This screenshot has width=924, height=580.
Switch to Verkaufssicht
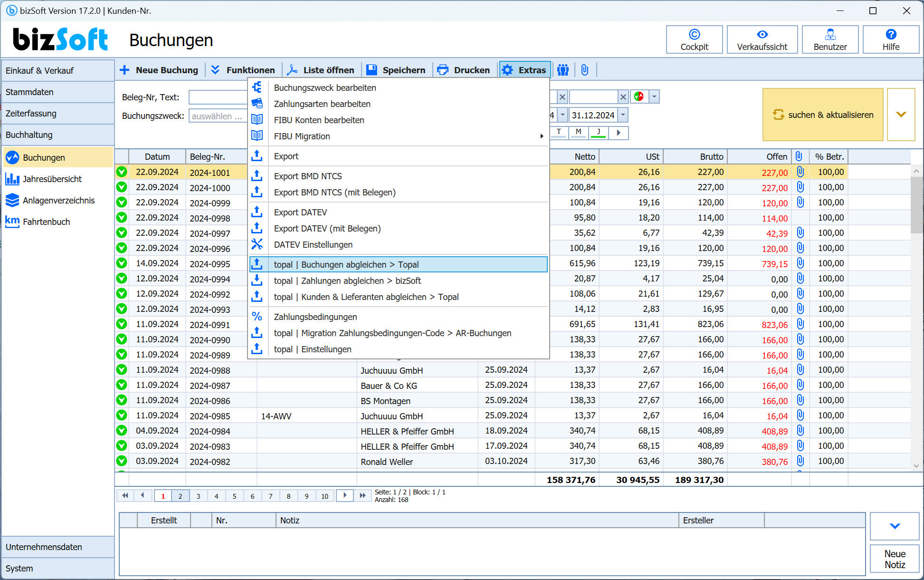tap(762, 39)
